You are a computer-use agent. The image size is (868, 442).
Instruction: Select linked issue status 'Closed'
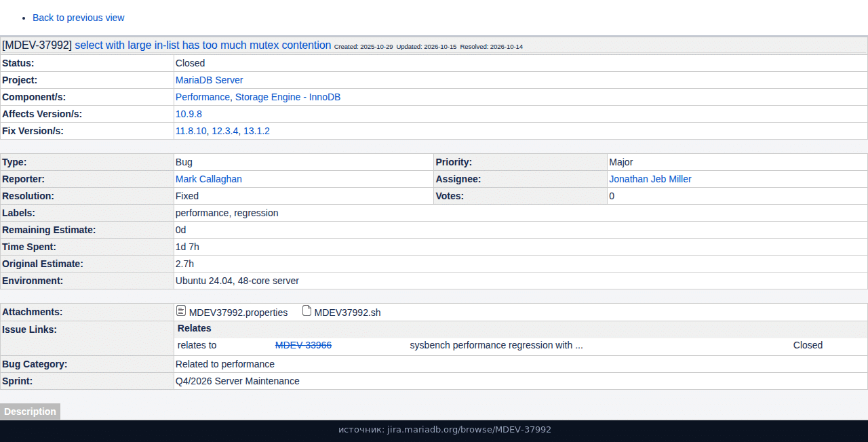[808, 345]
